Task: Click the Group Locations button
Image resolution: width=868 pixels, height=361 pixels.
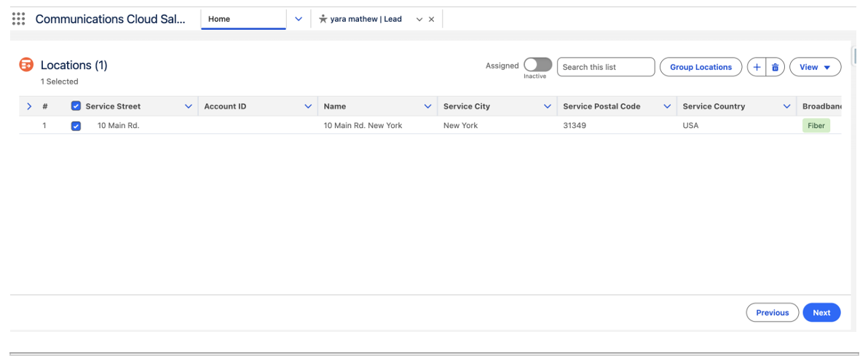Action: (x=701, y=67)
